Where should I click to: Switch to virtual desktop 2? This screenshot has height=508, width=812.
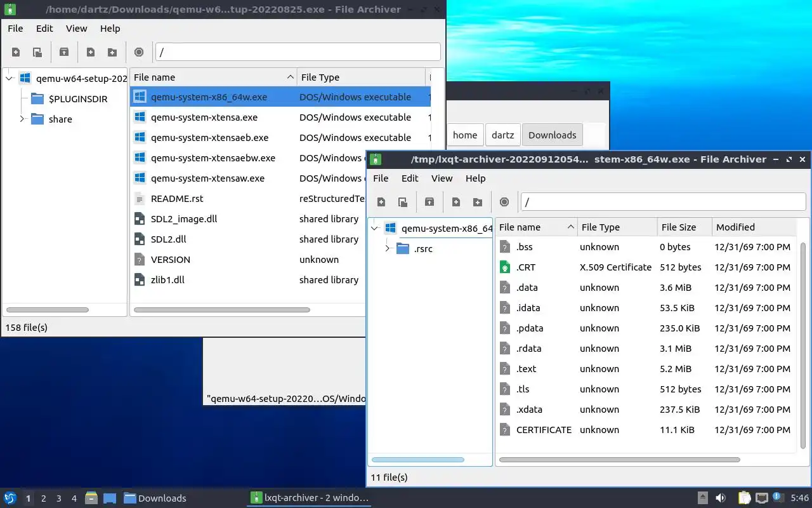[x=44, y=498]
